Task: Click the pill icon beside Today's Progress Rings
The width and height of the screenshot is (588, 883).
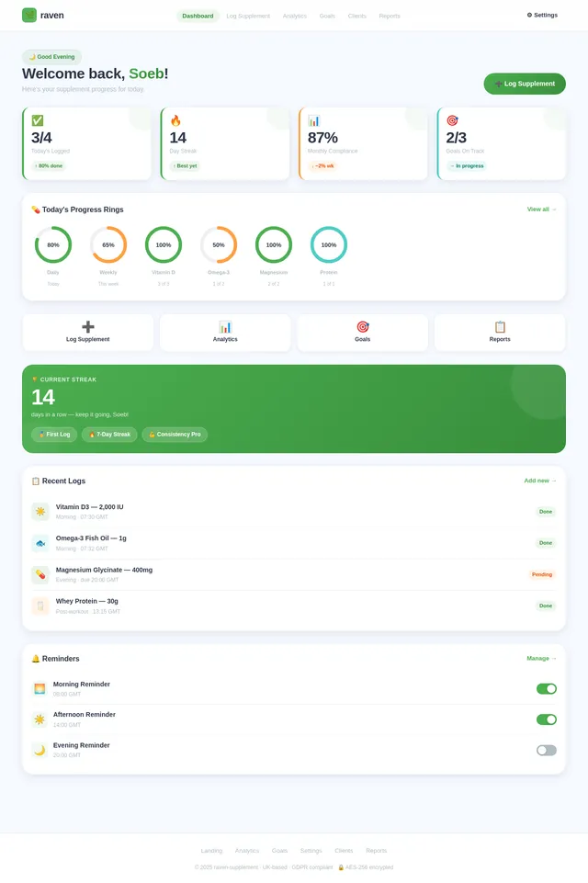Action: coord(36,209)
